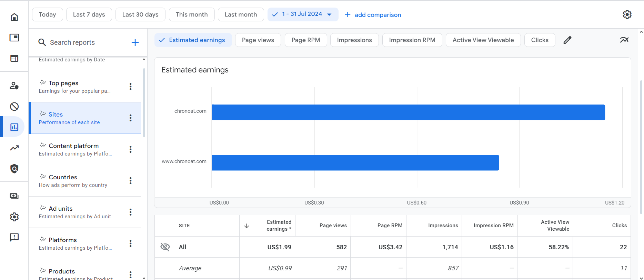Screen dimensions: 644x280
Task: Select Ad units report
Action: pos(85,212)
